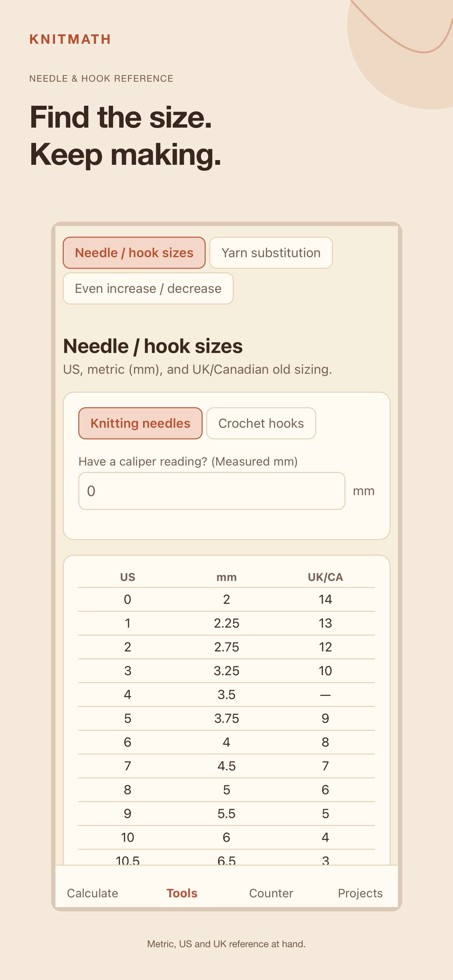Select the US 8 / 5 mm row
Image resolution: width=453 pixels, height=980 pixels.
pyautogui.click(x=226, y=790)
